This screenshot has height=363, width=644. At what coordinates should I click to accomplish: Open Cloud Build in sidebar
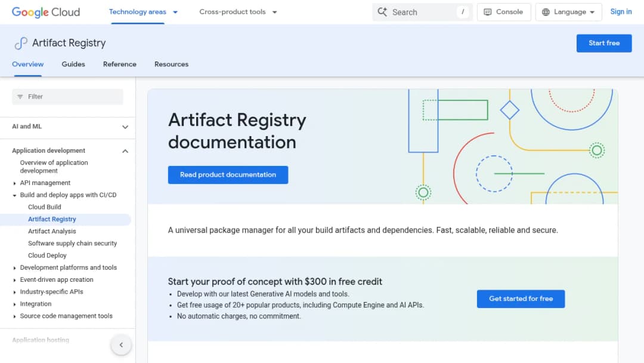coord(44,207)
